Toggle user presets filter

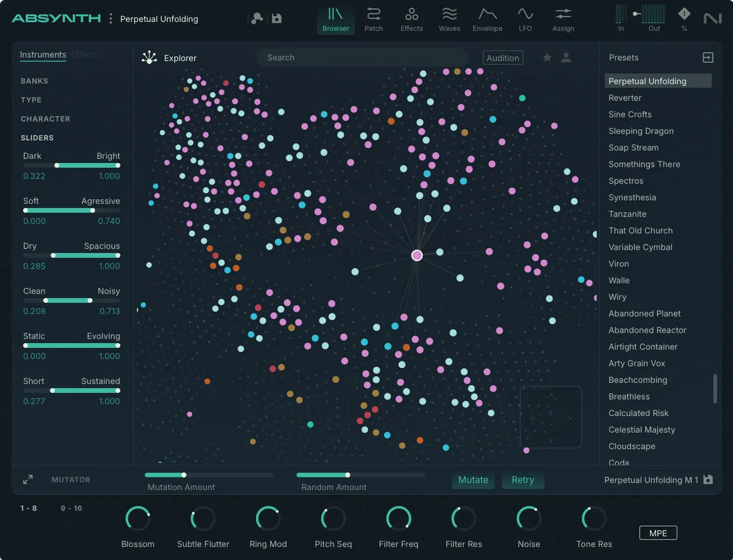coord(566,57)
